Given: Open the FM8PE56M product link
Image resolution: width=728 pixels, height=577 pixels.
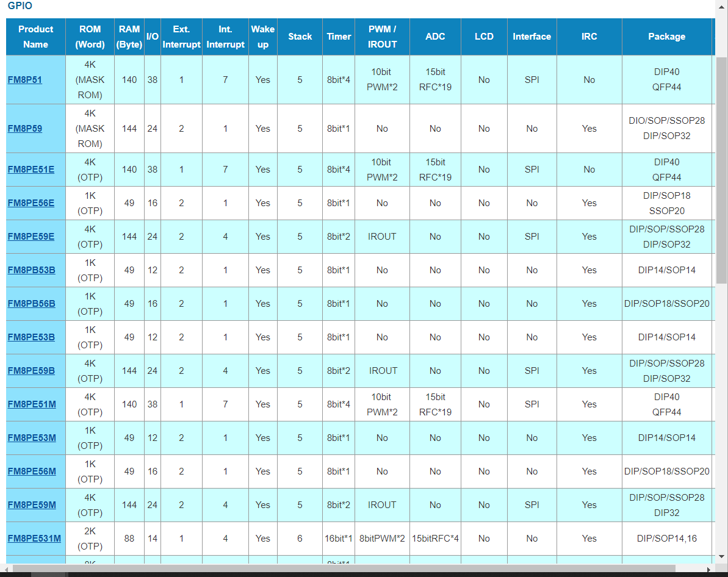Looking at the screenshot, I should (32, 471).
